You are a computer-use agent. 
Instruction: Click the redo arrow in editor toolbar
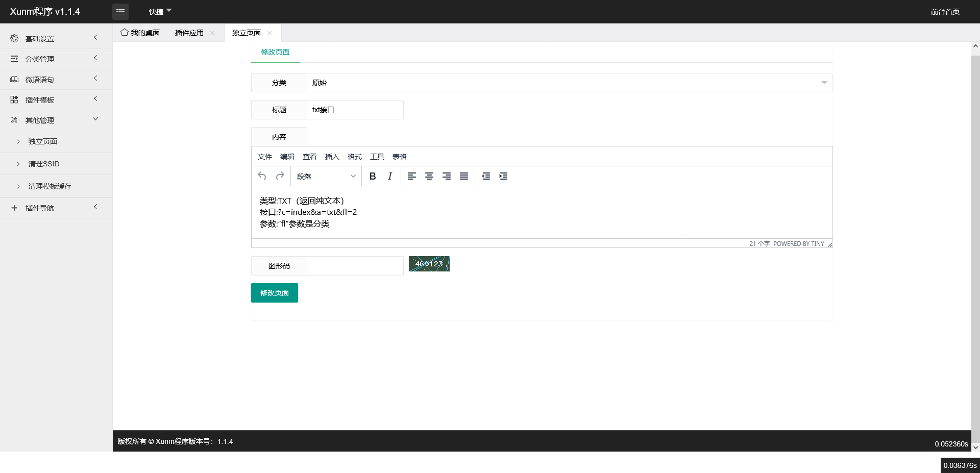pos(280,176)
